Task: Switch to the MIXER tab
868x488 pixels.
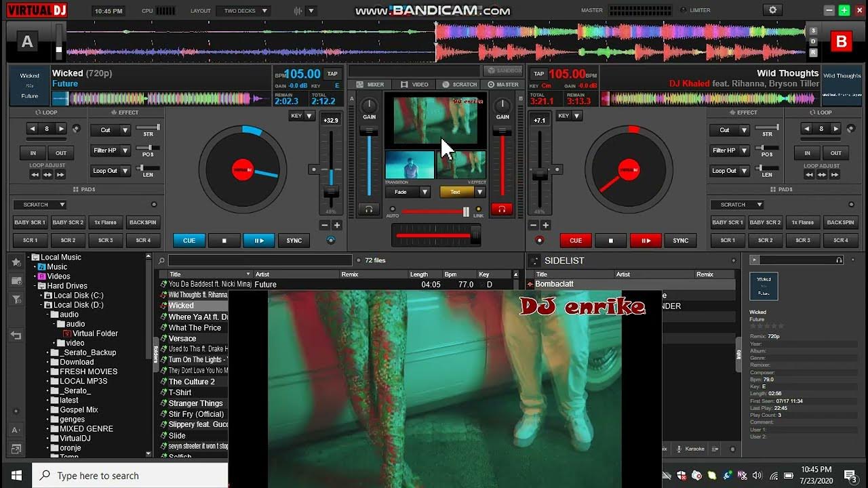Action: [370, 85]
